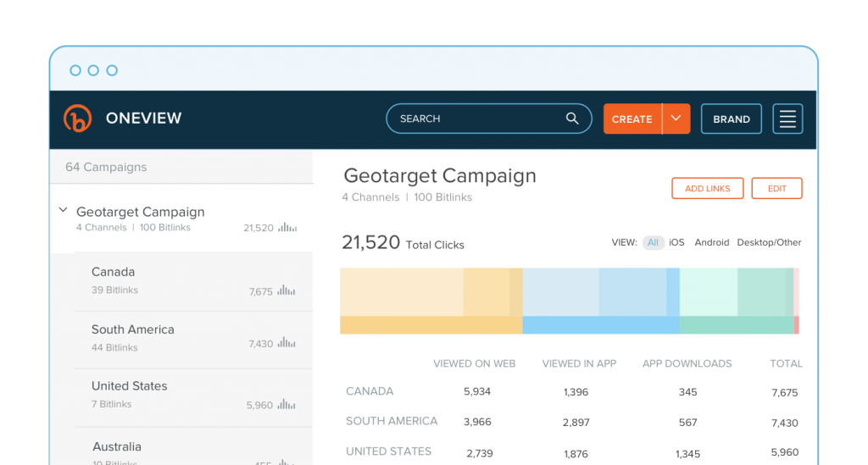The image size is (868, 465).
Task: Click the Add Links button
Action: point(707,188)
